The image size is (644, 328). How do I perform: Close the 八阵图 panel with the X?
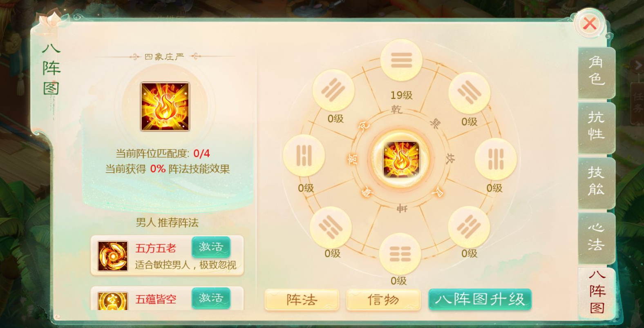point(589,24)
